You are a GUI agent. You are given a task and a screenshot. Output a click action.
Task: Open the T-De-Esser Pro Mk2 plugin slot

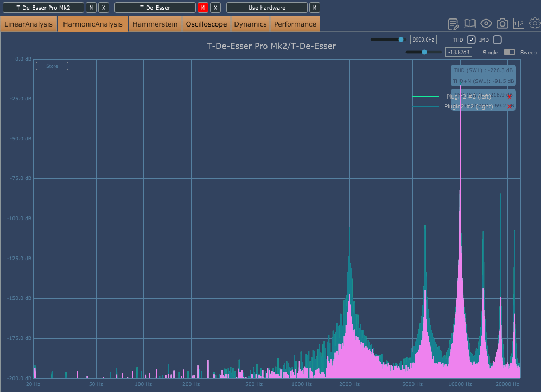(x=43, y=8)
